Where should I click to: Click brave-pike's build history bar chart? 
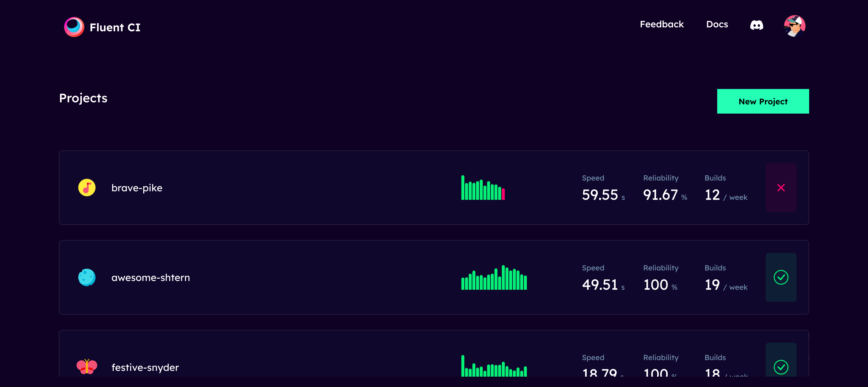tap(483, 188)
